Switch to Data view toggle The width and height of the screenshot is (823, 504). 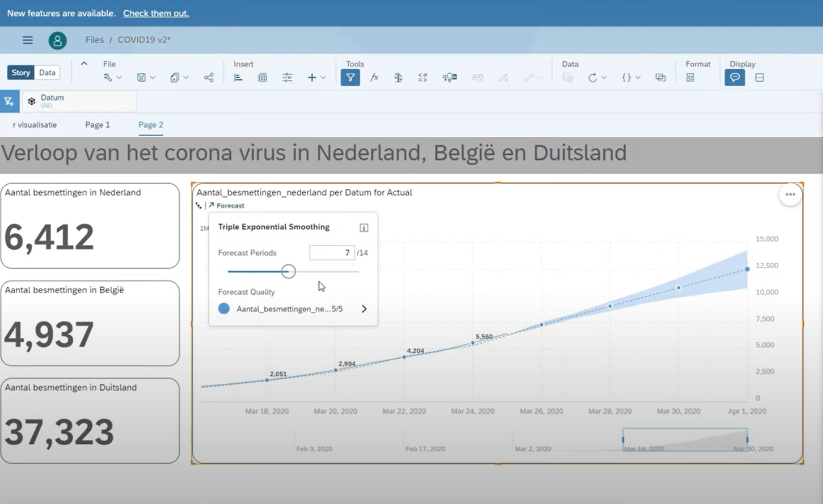click(47, 73)
